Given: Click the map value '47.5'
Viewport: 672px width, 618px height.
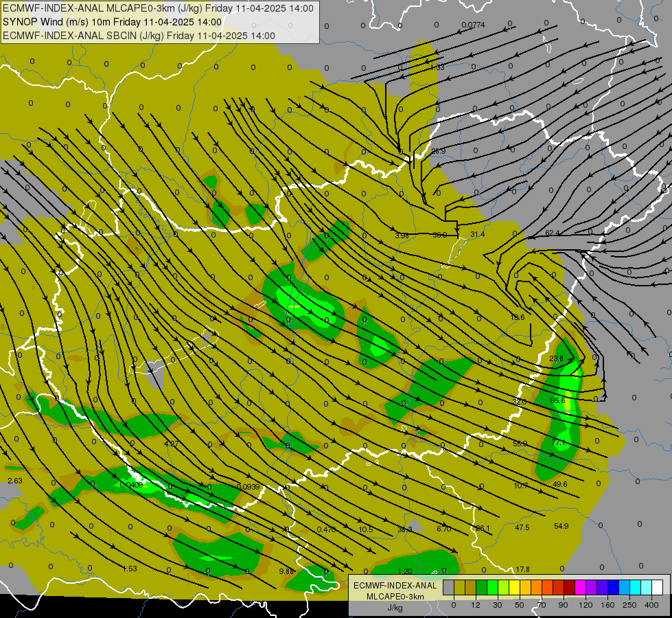Looking at the screenshot, I should [x=522, y=527].
